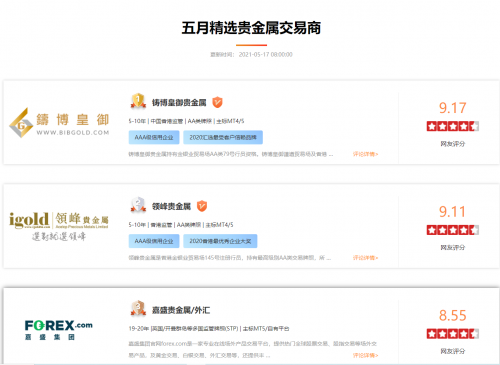The width and height of the screenshot is (500, 365).
Task: Open the 嘉盛贵金属/外汇 broker title
Action: coord(181,310)
